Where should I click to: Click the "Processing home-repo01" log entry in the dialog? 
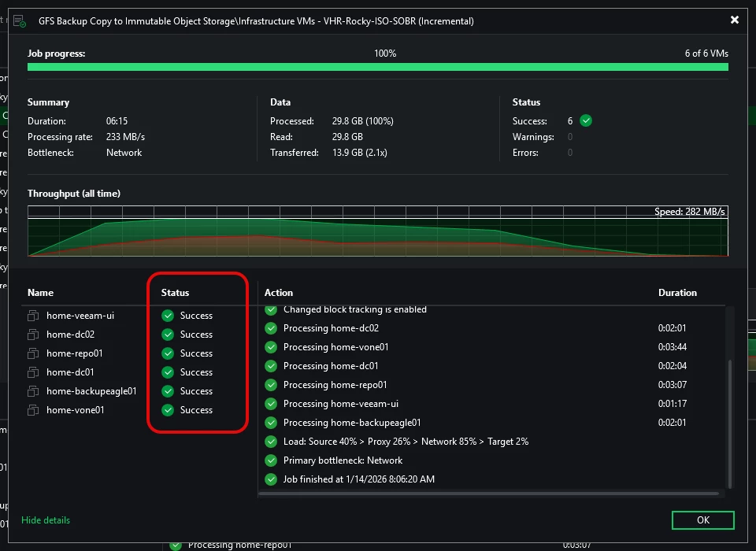pos(335,385)
